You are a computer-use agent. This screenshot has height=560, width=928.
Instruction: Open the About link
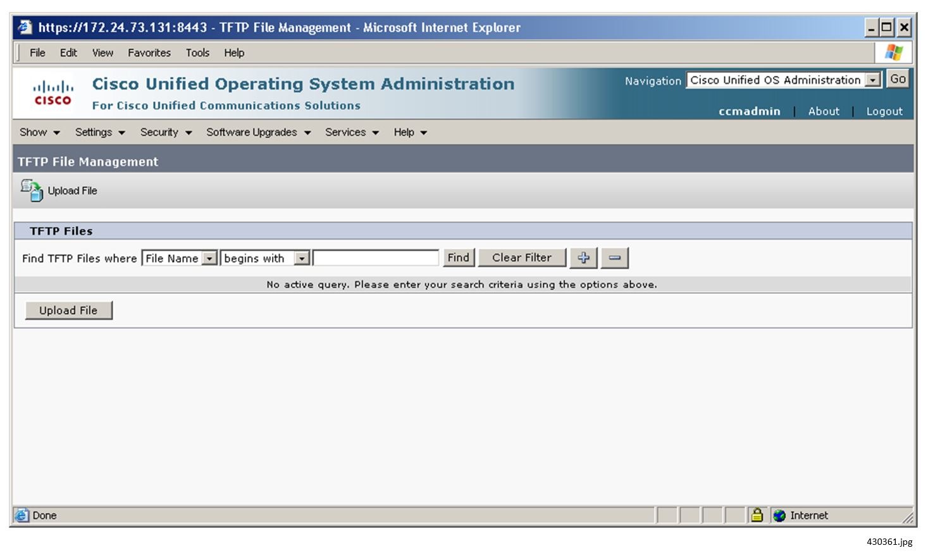coord(824,111)
